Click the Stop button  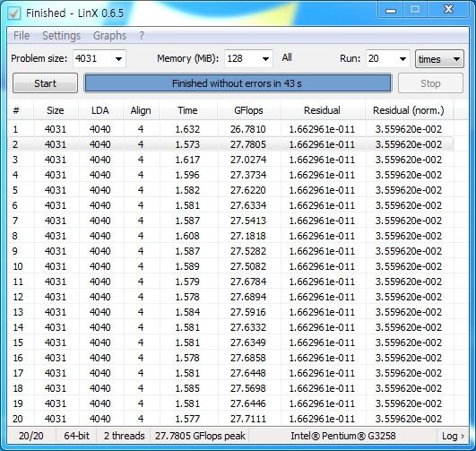point(430,83)
